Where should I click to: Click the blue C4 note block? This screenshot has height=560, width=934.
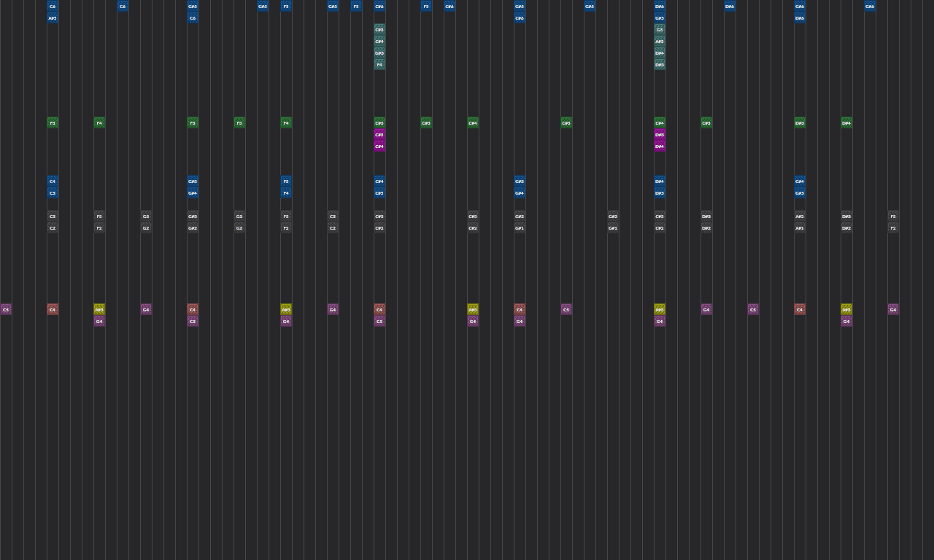coord(53,182)
